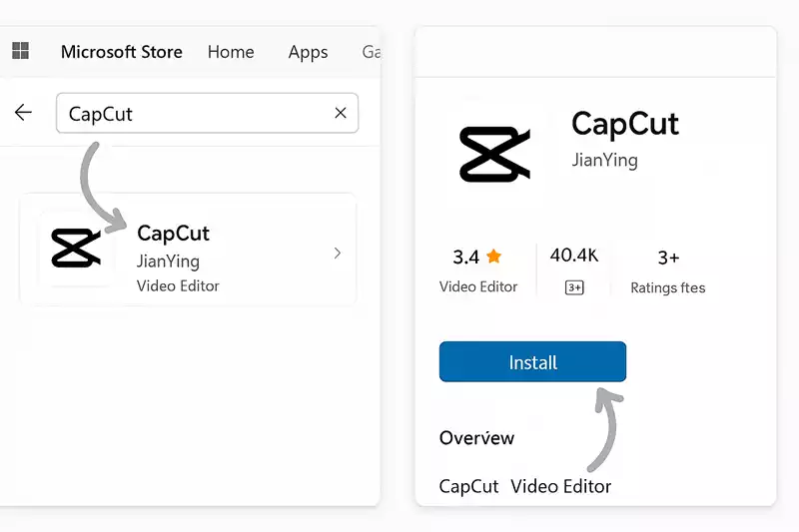This screenshot has width=799, height=532.
Task: Click JianYing publisher in search result
Action: 168,262
